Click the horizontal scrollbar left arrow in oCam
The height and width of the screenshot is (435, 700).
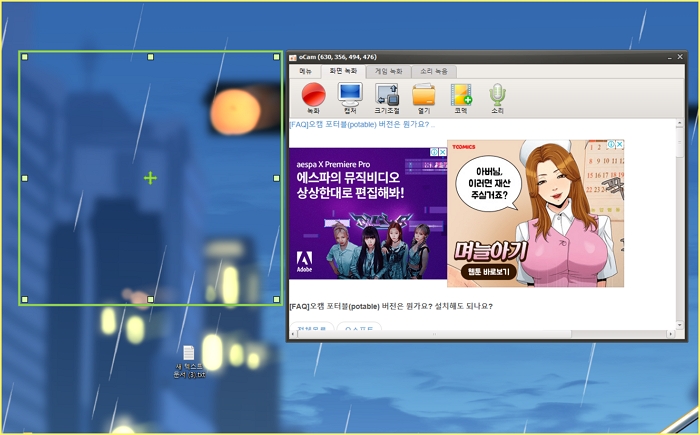click(x=293, y=334)
